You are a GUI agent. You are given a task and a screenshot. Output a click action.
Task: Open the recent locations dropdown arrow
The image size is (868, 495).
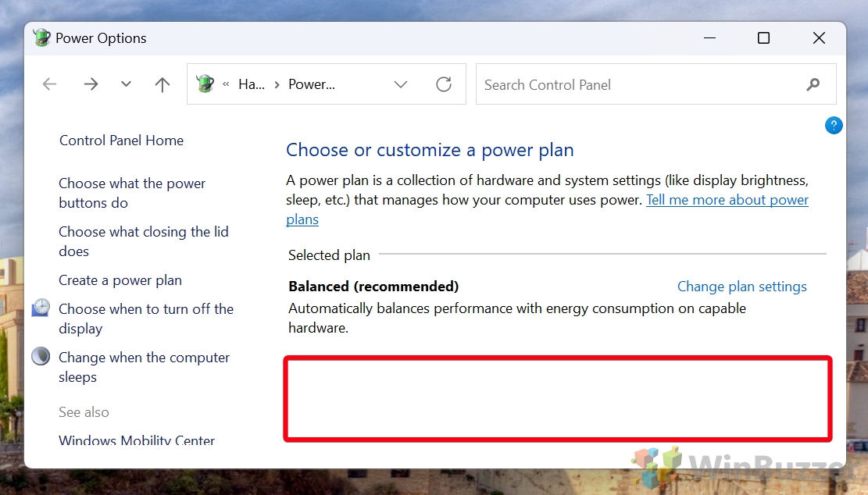coord(126,84)
